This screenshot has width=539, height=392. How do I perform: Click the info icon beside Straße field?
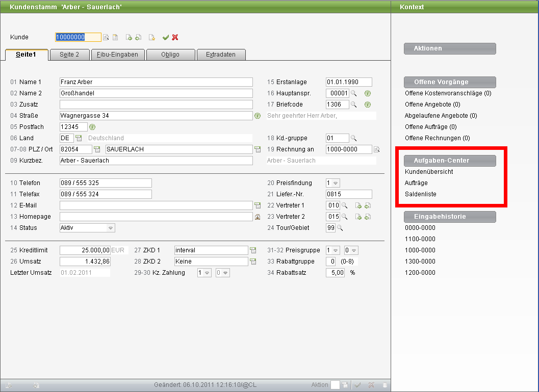[x=258, y=116]
